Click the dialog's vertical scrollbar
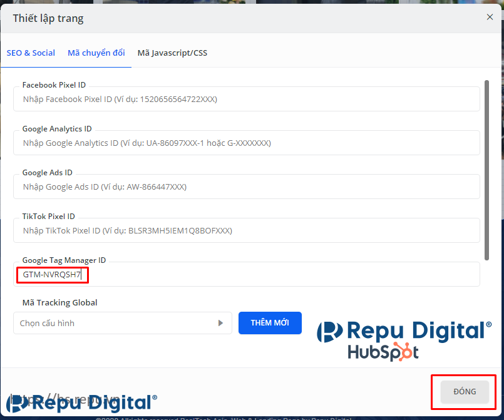The height and width of the screenshot is (420, 504). [x=486, y=170]
